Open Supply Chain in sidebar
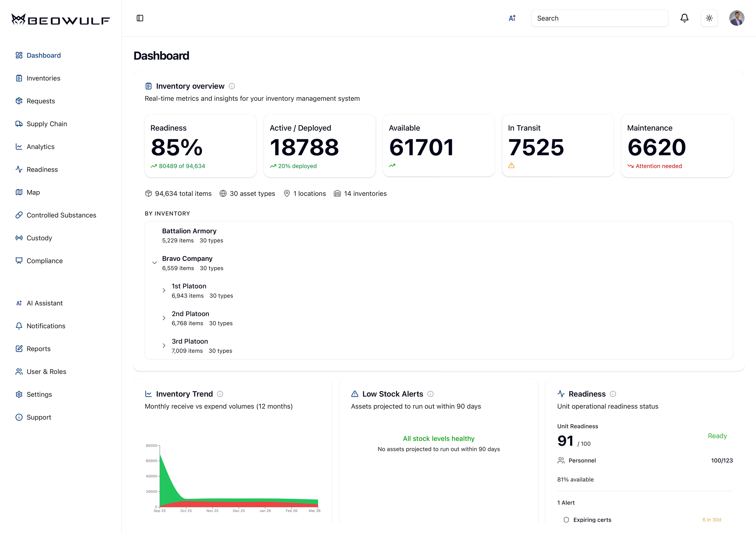 (x=46, y=124)
